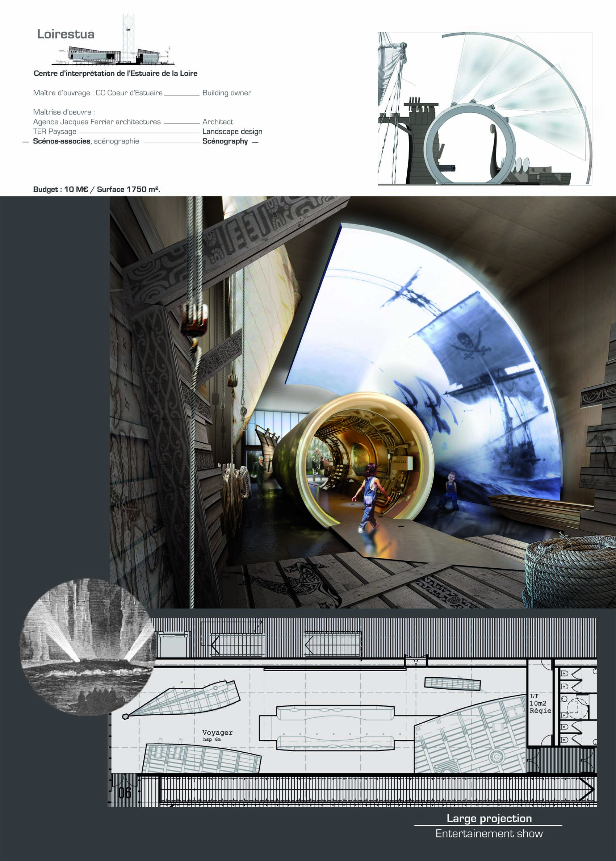The height and width of the screenshot is (861, 616).
Task: Click the Large projection heading
Action: click(489, 818)
